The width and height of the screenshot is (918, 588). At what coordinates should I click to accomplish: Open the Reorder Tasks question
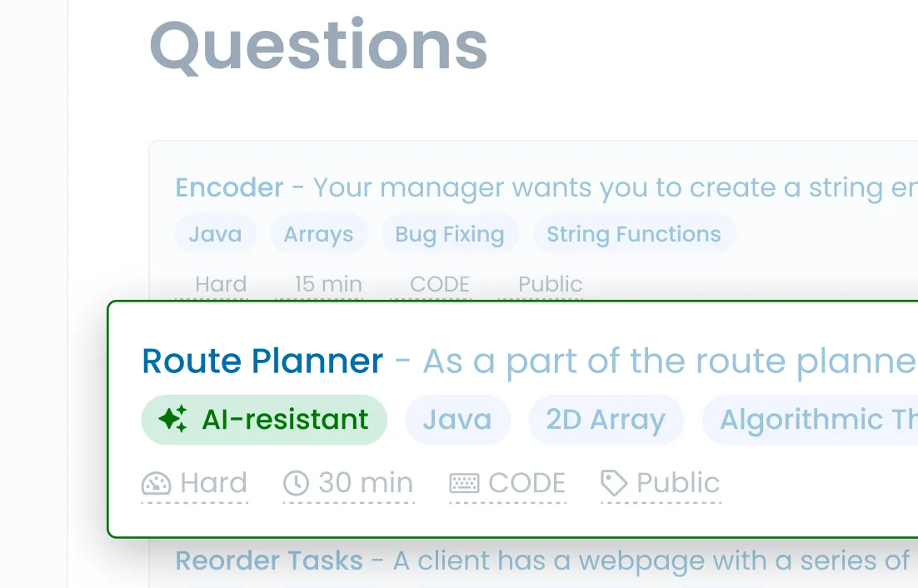click(267, 560)
